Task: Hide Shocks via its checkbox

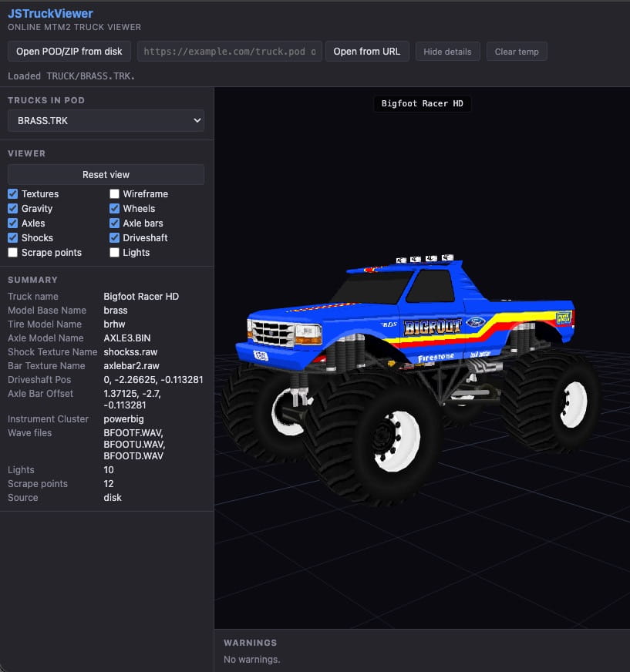Action: coord(13,237)
